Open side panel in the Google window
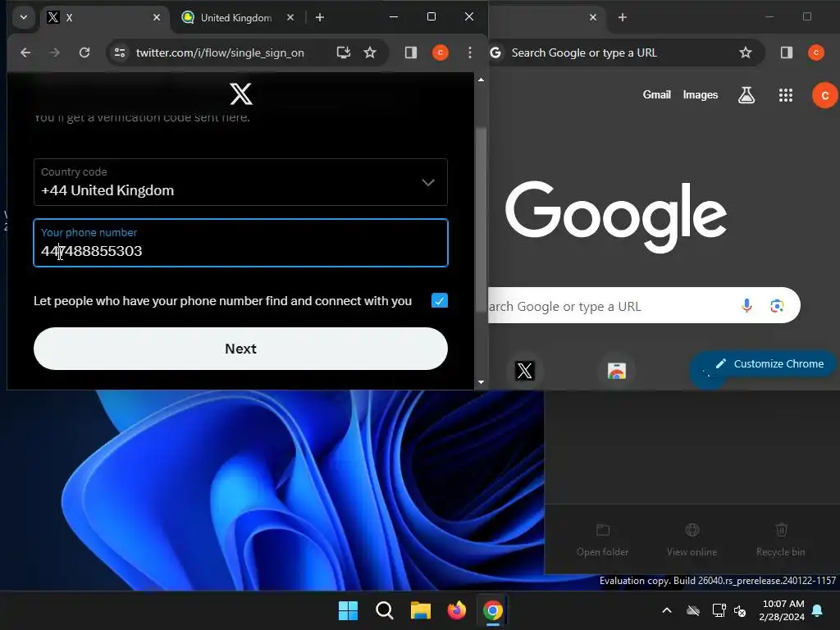Image resolution: width=840 pixels, height=630 pixels. click(x=787, y=52)
